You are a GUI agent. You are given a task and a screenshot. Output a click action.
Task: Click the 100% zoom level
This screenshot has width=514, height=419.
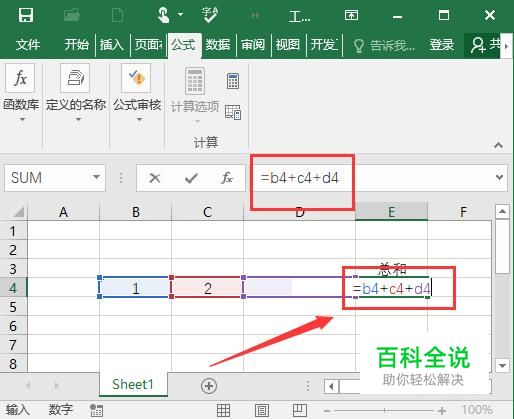click(477, 410)
